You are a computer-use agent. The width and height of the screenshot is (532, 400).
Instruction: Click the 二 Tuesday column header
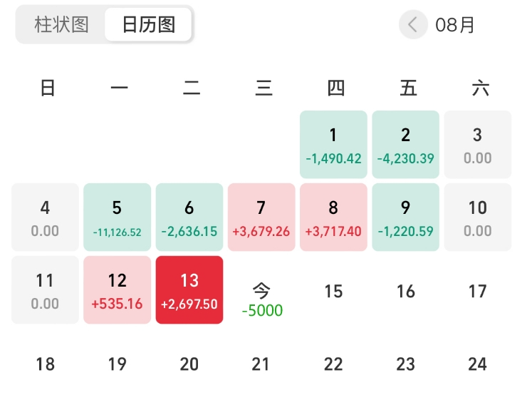tap(192, 88)
